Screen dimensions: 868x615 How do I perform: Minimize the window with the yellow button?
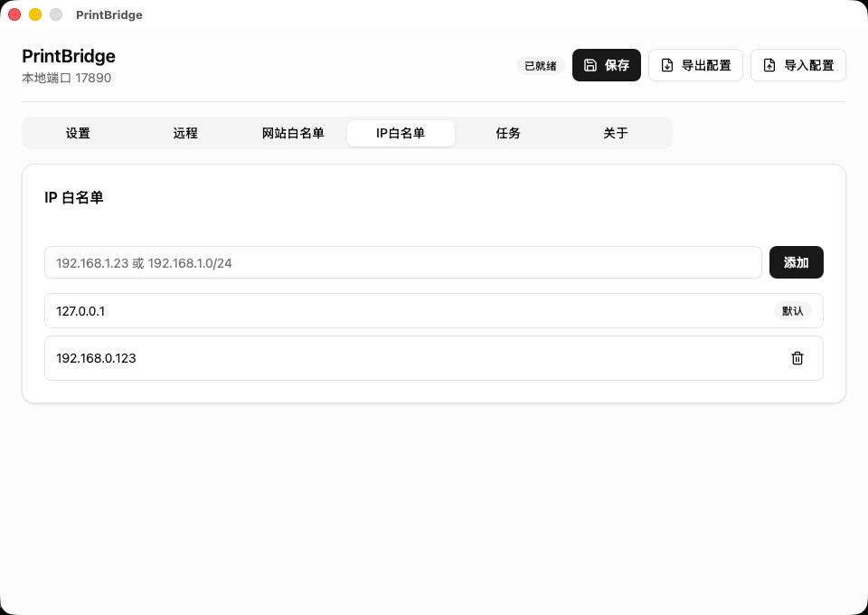(35, 15)
